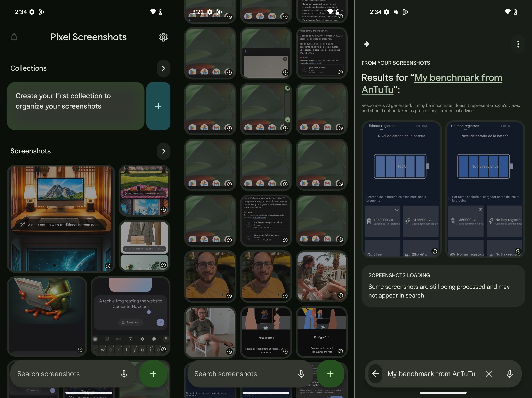This screenshot has width=532, height=398.
Task: Tap Create your first collection card
Action: pos(76,106)
